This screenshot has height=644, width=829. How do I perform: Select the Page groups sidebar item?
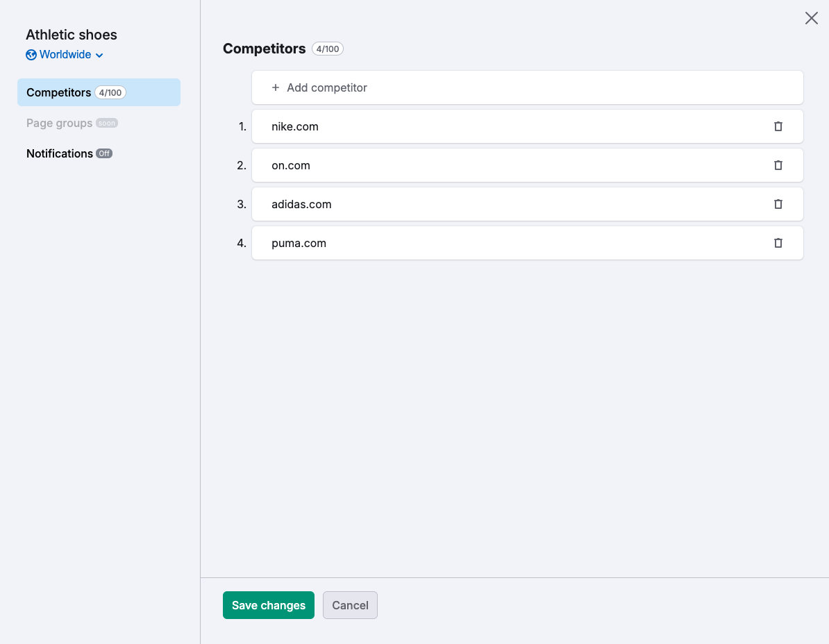click(x=60, y=123)
